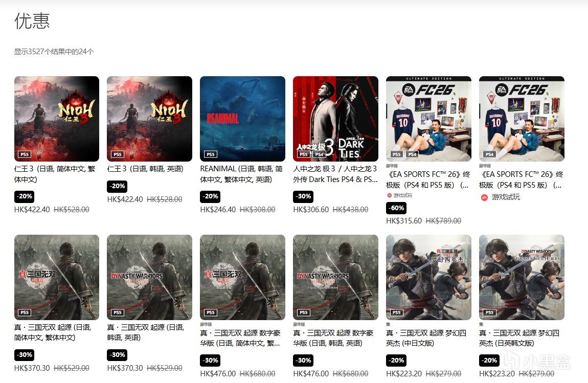Screen dimensions: 588x383
Task: Open the EA SPORTS FC 26 title on the unpriced card
Action: [x=521, y=179]
